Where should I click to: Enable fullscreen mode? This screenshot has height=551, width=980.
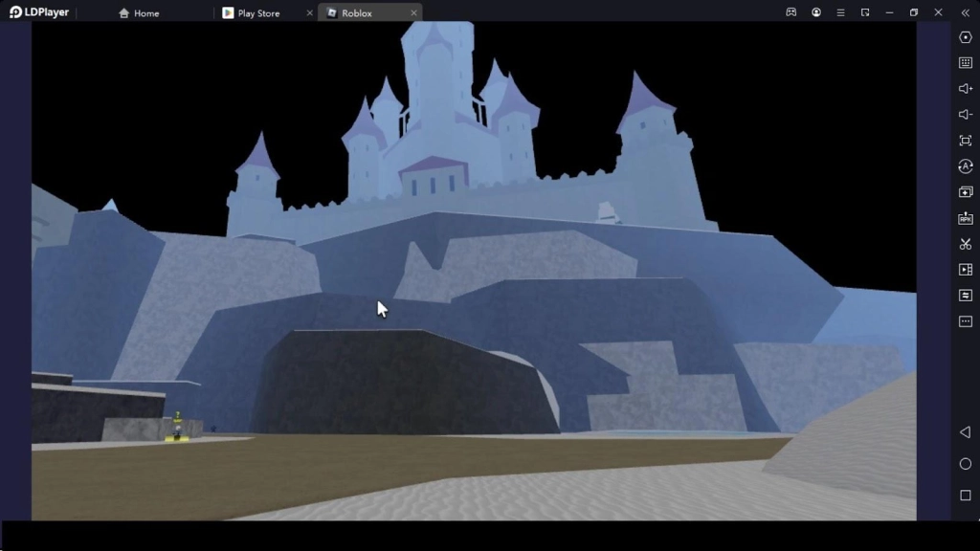click(965, 140)
